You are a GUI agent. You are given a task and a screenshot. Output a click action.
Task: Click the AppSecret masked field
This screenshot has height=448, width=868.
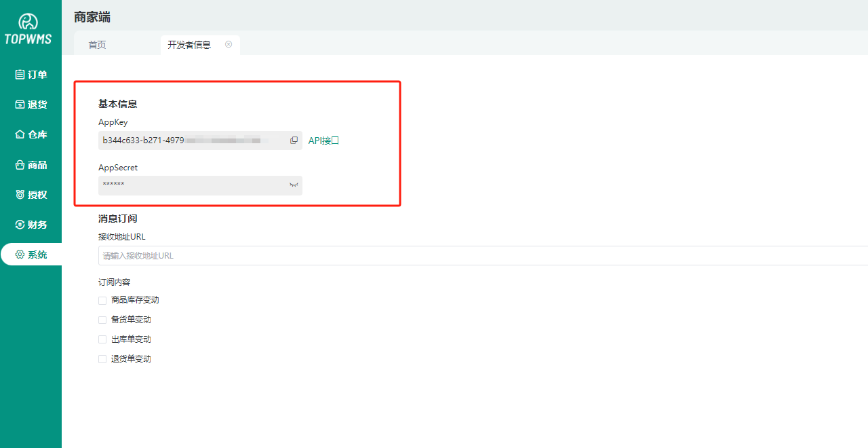[200, 185]
